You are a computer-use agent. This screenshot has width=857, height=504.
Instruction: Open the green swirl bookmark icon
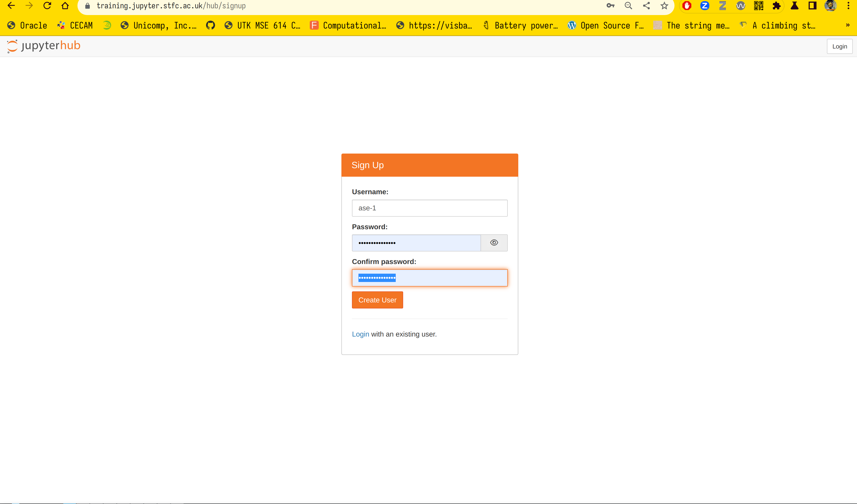(x=107, y=25)
